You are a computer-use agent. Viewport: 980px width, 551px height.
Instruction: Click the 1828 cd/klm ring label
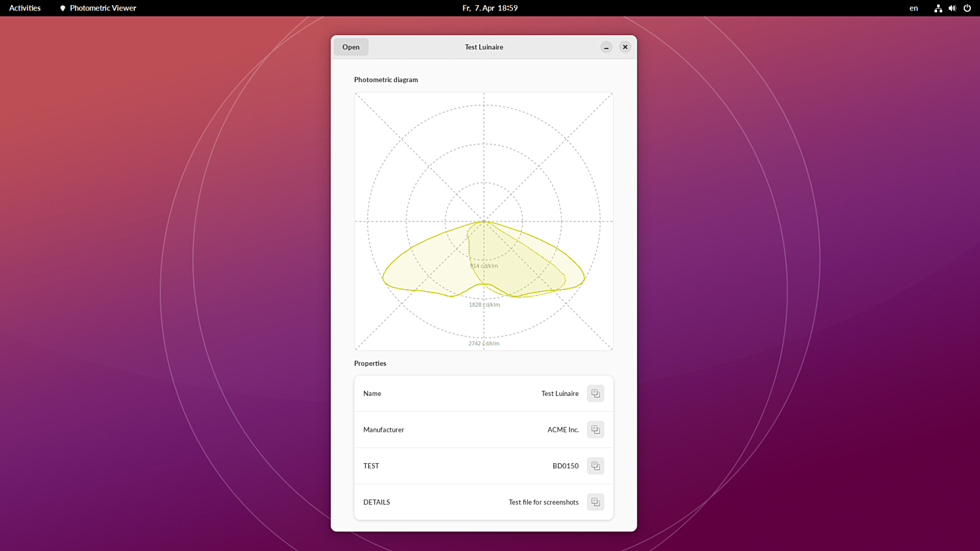click(483, 304)
